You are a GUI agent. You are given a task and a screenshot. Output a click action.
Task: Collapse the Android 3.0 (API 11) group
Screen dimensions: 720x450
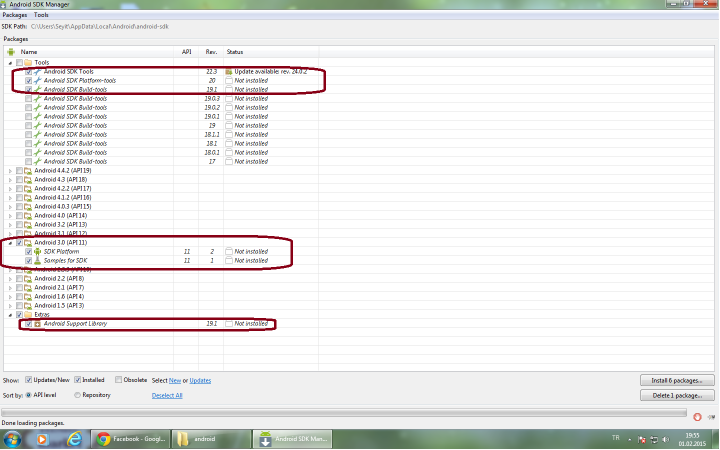coord(10,243)
